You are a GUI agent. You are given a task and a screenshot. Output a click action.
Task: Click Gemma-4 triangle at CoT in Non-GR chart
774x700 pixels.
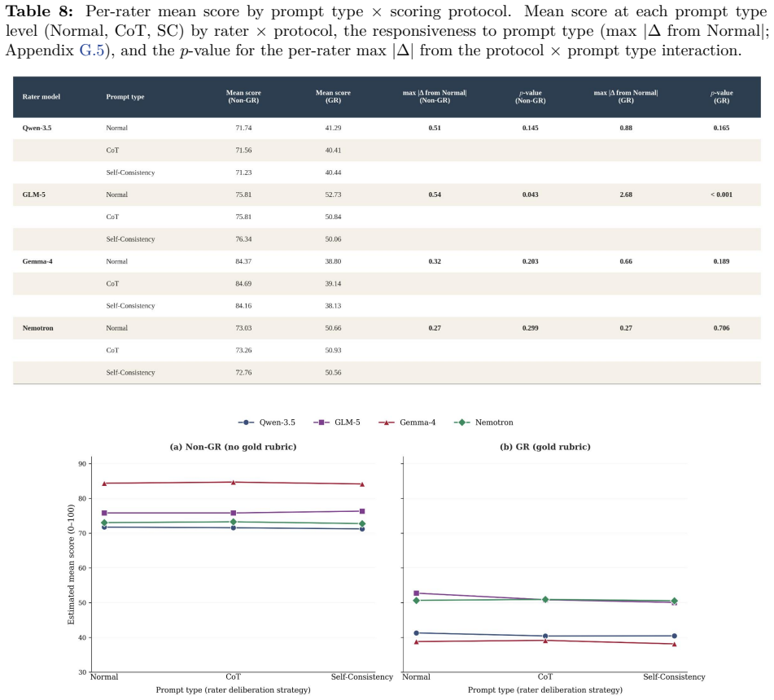(x=233, y=483)
